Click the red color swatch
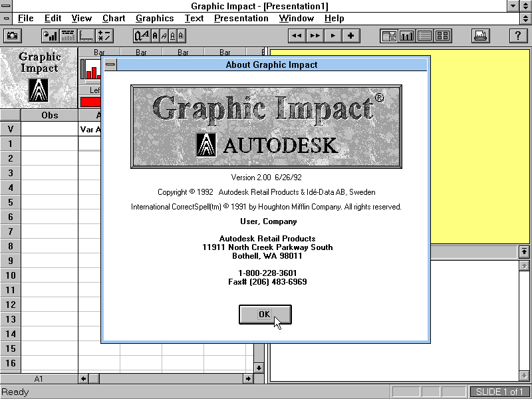The width and height of the screenshot is (532, 399). pyautogui.click(x=90, y=102)
